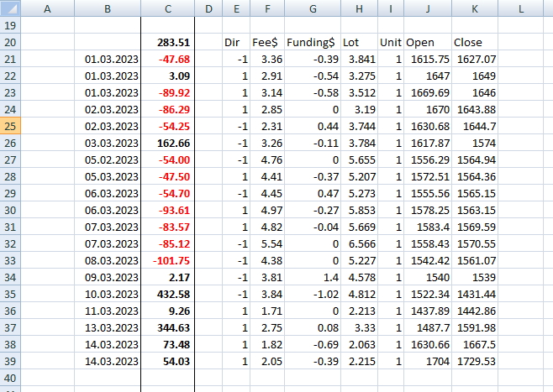553x392 pixels.
Task: Click profit cell 344.63
Action: pyautogui.click(x=168, y=327)
